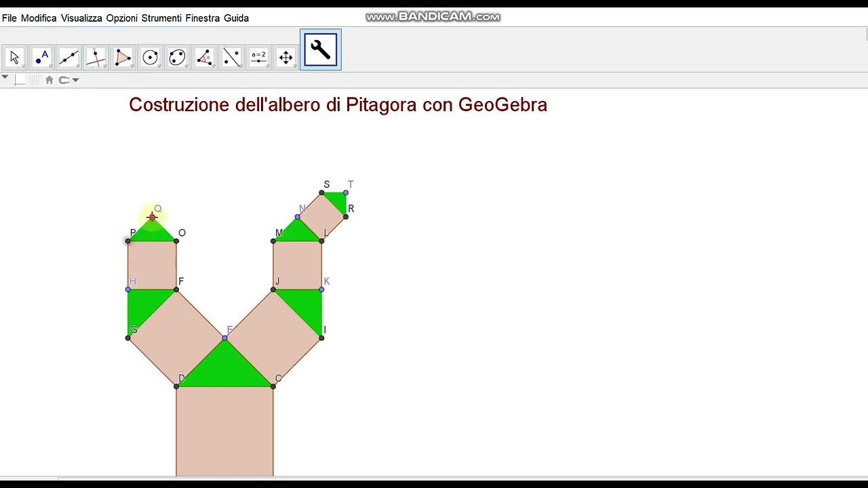Expand the Line tool's dropdown triangle
This screenshot has height=488, width=868.
[x=77, y=66]
